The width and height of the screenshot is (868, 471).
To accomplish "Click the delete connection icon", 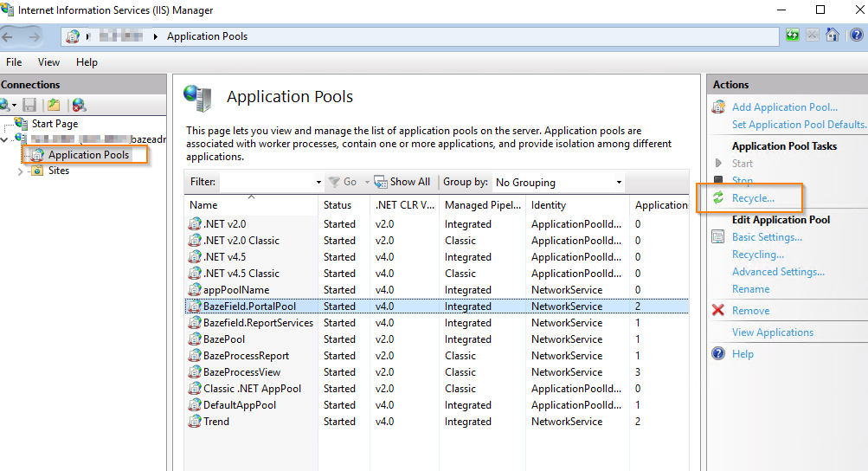I will (79, 105).
